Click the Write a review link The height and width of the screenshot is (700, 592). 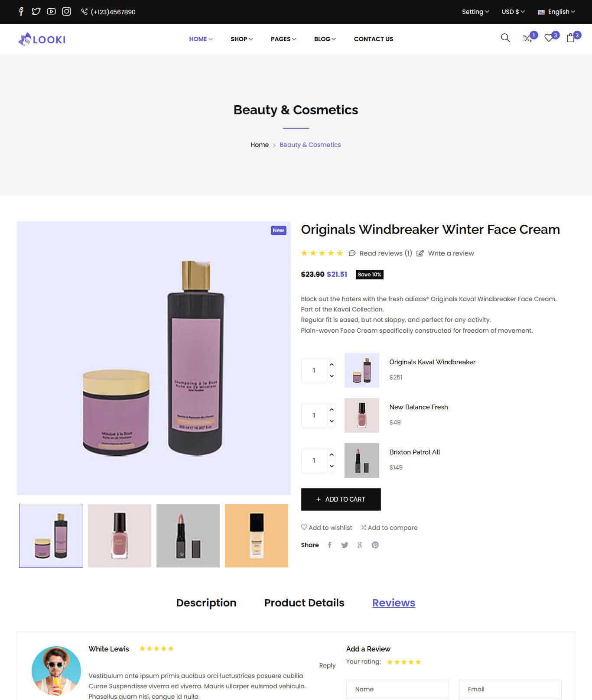point(451,253)
